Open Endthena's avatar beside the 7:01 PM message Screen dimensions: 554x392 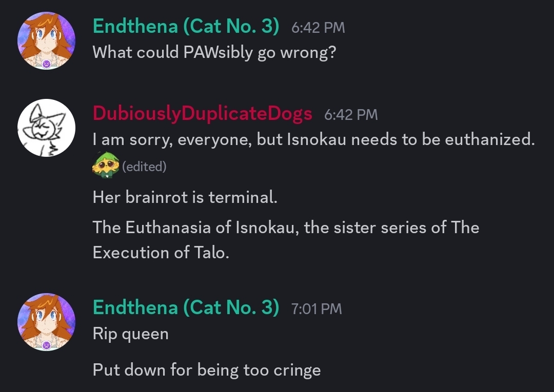[x=46, y=322]
